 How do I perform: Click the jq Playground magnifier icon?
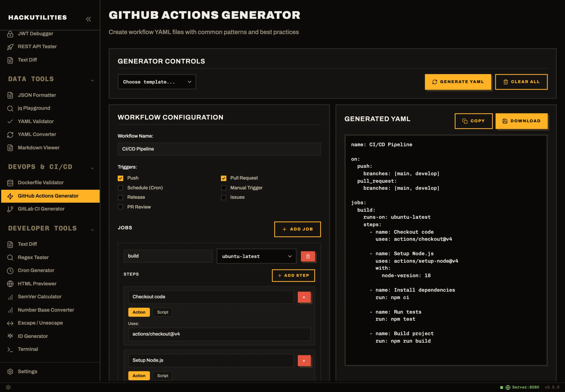click(10, 108)
